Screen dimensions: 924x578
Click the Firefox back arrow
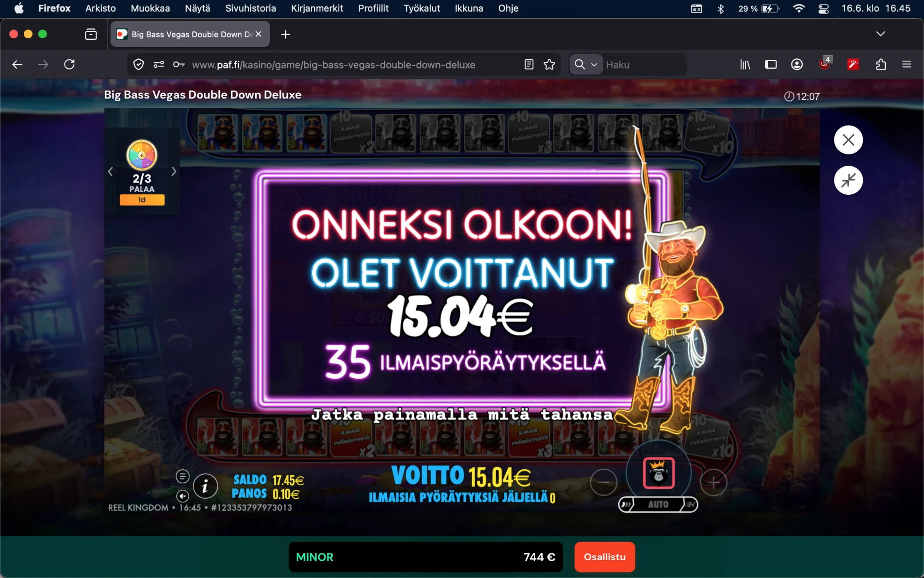17,64
